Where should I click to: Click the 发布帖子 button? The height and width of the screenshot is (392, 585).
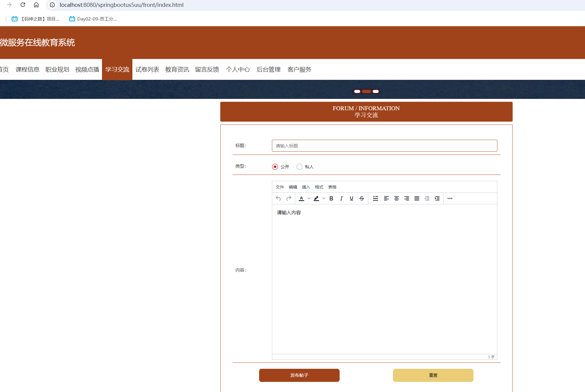[x=299, y=375]
